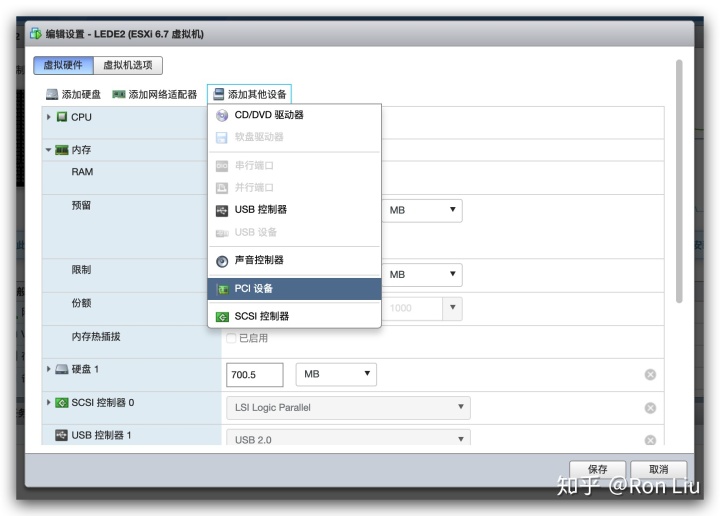This screenshot has width=720, height=516.
Task: Enable the 已启用 memory hot-plug checkbox
Action: click(231, 338)
